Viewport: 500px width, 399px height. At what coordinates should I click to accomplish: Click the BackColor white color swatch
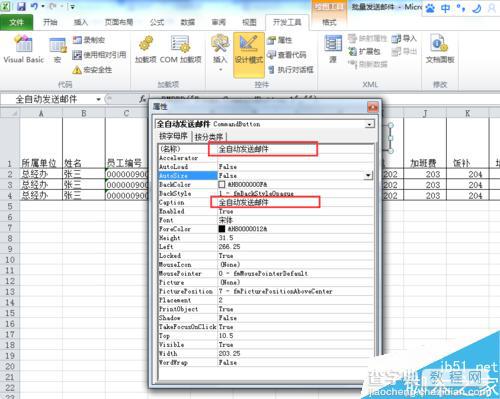pos(222,184)
